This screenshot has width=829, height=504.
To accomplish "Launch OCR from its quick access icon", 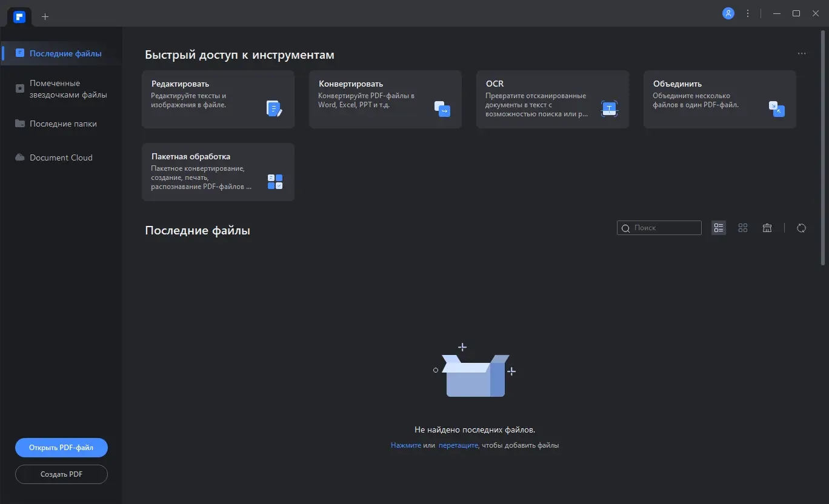I will click(609, 108).
